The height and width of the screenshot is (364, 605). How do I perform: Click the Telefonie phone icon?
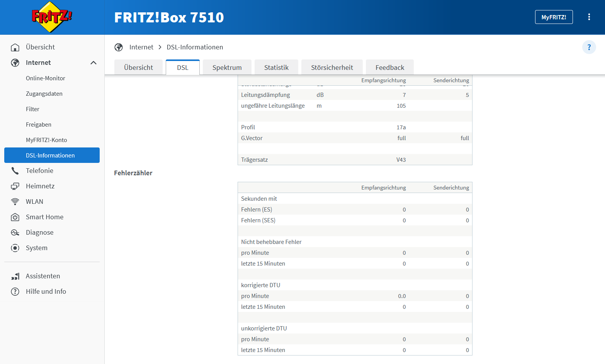15,171
